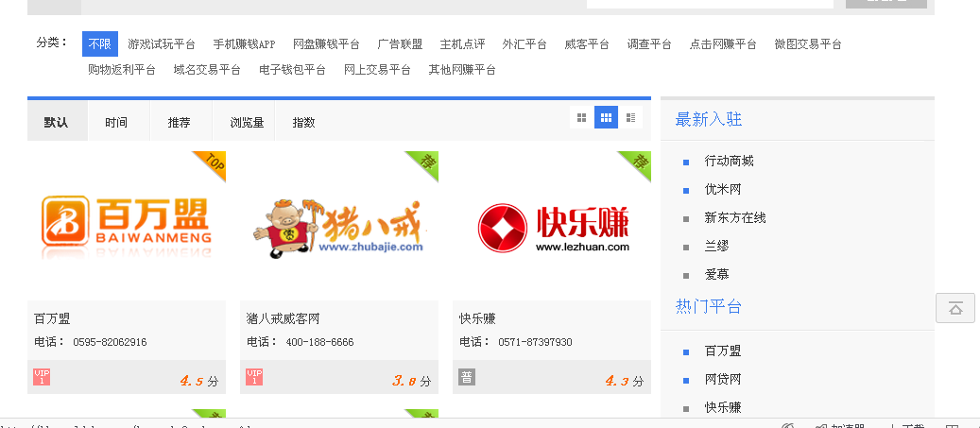Filter by 点击网赚平台 category

pos(723,44)
